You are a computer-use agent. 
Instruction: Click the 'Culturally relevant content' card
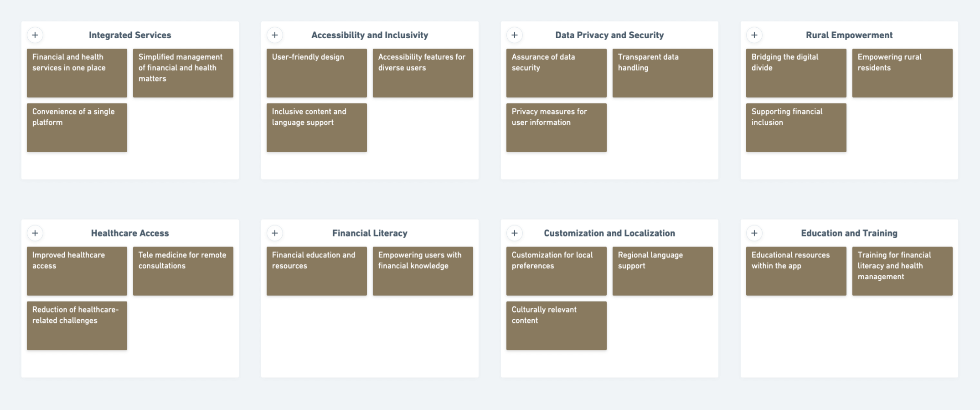(556, 326)
